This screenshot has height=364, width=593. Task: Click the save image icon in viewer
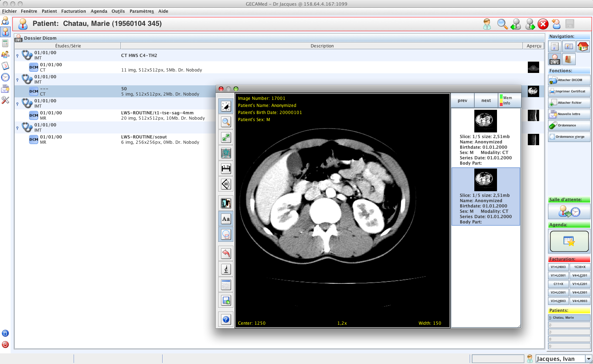(x=226, y=301)
